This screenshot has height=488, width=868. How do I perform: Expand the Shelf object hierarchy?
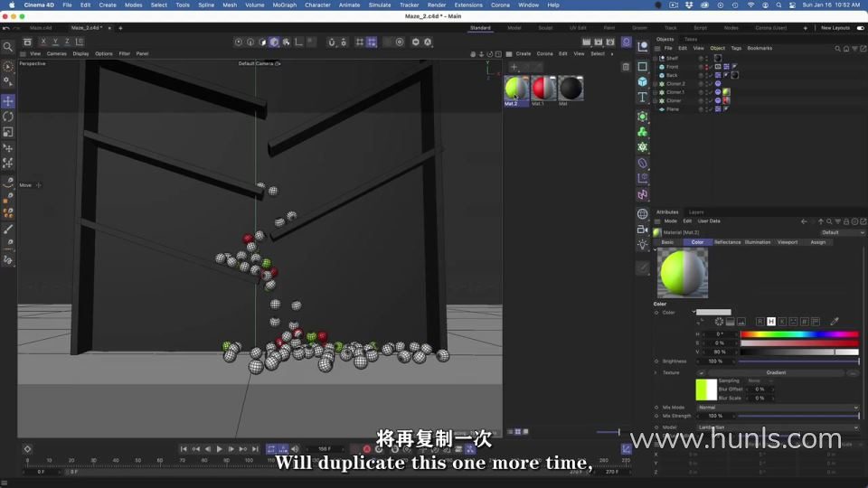coord(656,58)
